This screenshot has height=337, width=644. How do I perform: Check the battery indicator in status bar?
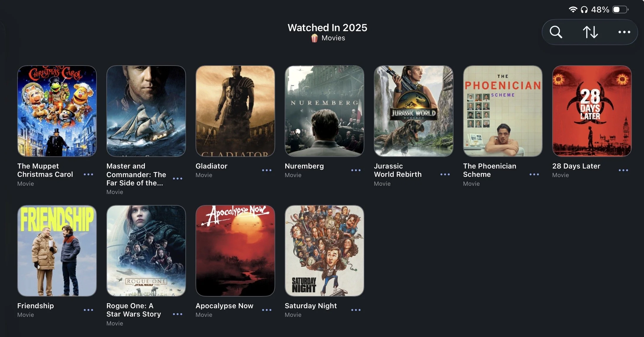pos(620,9)
